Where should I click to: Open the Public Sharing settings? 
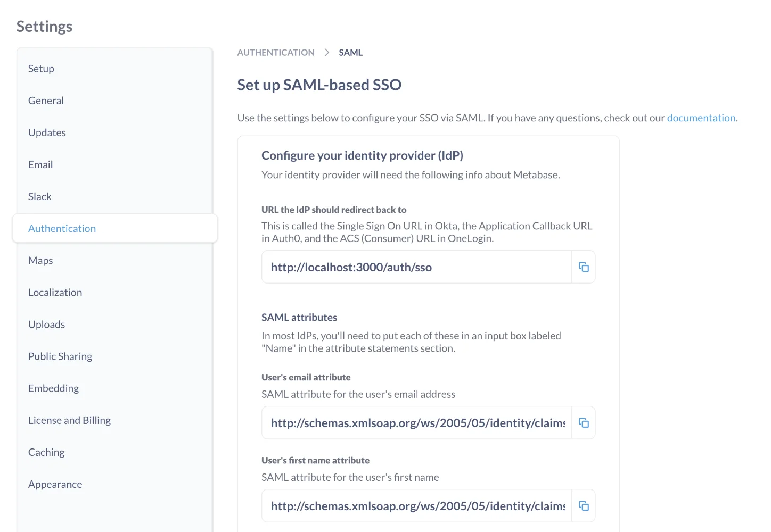[60, 356]
